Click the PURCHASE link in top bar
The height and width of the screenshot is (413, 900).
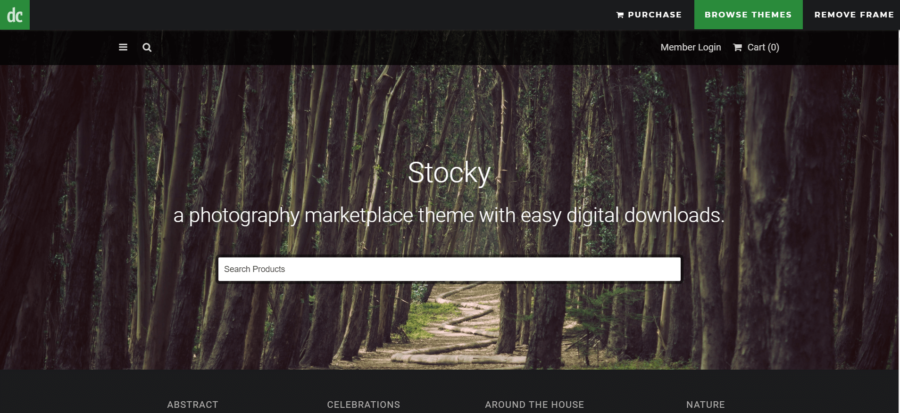(x=654, y=15)
